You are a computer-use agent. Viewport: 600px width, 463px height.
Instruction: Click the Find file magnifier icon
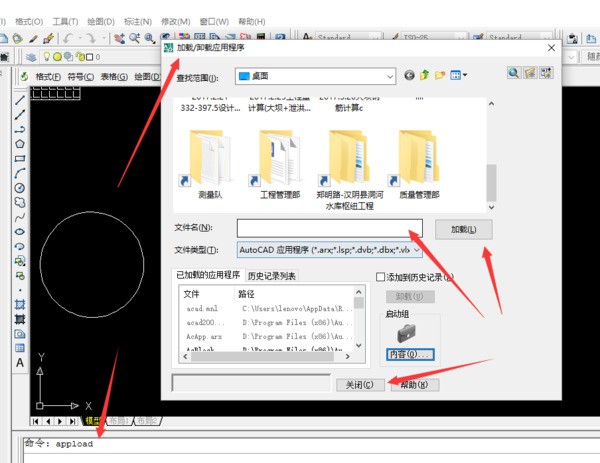(x=514, y=73)
